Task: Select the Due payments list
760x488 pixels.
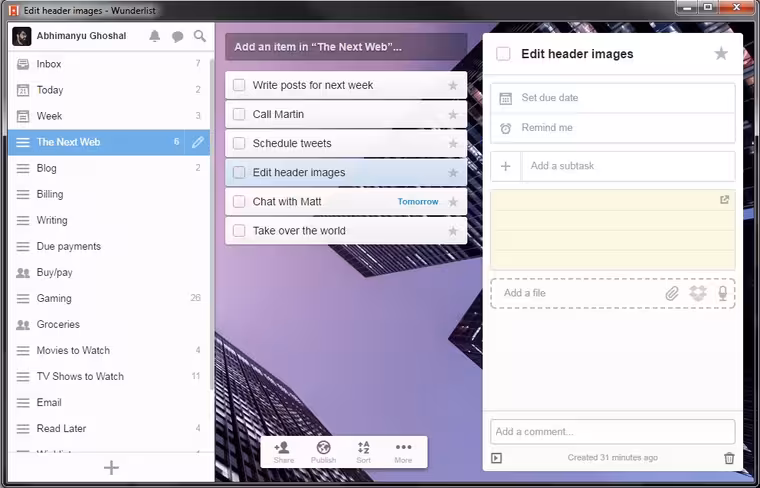Action: coord(109,247)
